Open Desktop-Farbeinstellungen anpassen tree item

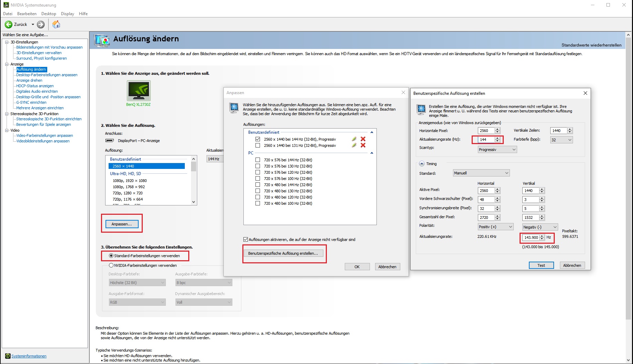coord(47,75)
